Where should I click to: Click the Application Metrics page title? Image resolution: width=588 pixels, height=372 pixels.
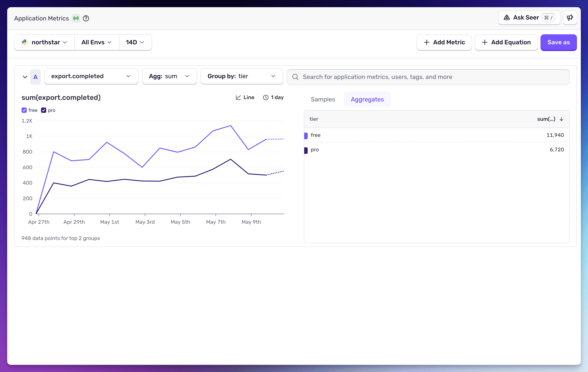[42, 18]
